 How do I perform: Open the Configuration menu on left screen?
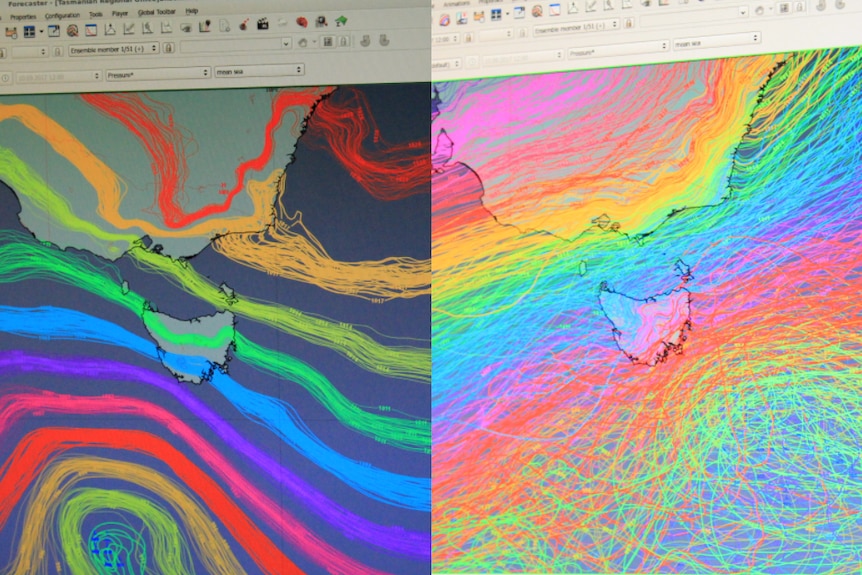tap(62, 16)
